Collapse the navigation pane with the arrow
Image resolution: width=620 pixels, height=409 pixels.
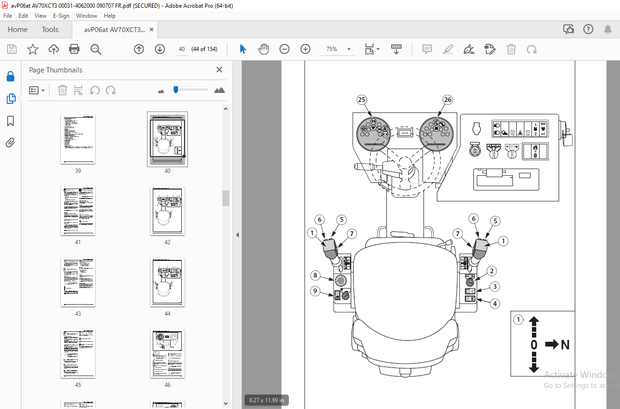click(x=237, y=235)
